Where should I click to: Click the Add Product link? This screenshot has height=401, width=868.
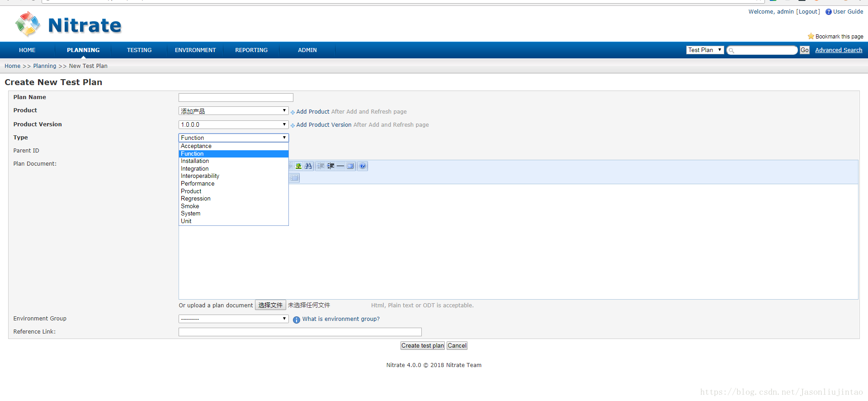click(x=313, y=112)
